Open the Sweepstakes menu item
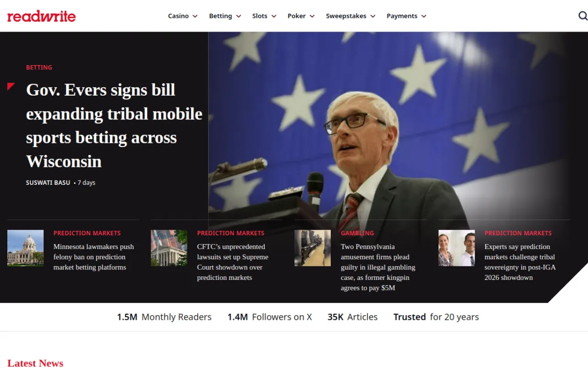The image size is (588, 392). click(346, 16)
